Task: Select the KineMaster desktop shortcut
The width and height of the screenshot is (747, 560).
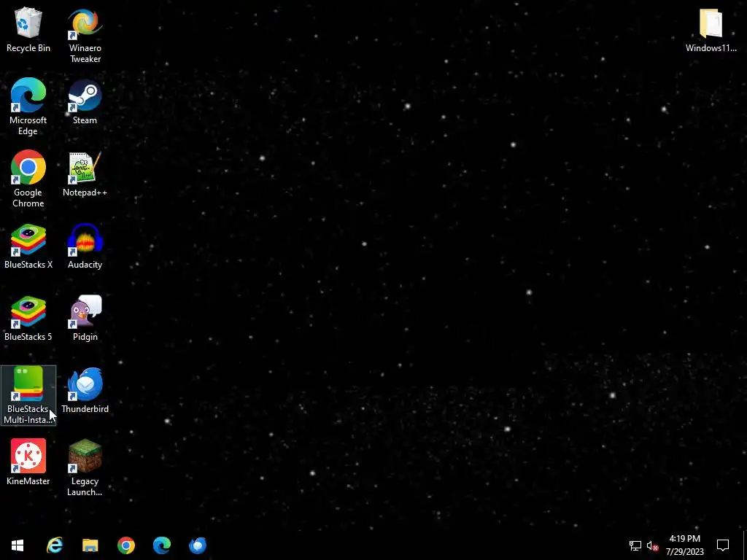Action: tap(28, 463)
